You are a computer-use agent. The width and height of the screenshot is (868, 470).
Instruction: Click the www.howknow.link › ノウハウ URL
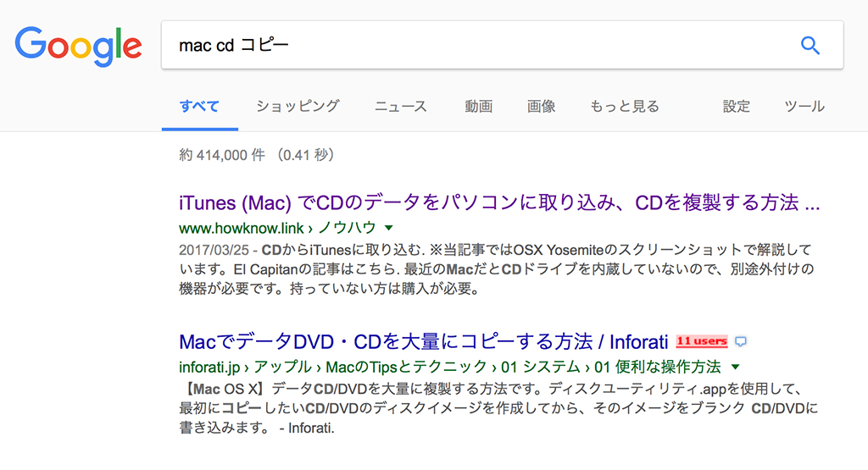point(277,228)
